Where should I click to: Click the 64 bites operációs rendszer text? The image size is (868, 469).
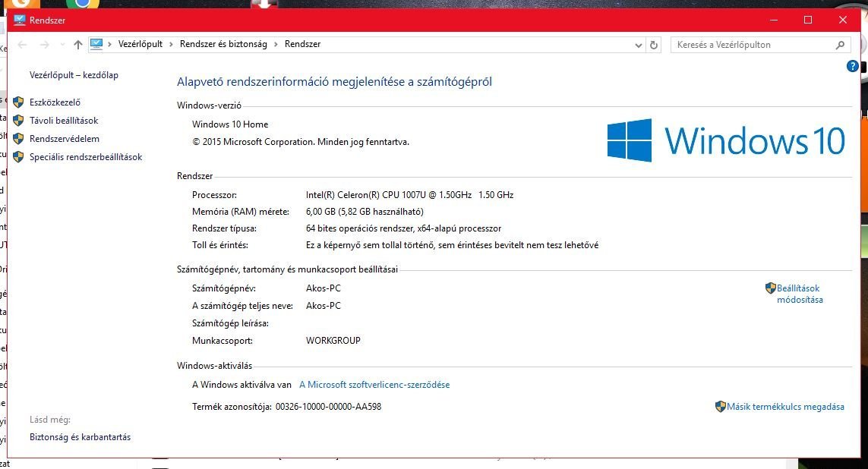pos(403,228)
